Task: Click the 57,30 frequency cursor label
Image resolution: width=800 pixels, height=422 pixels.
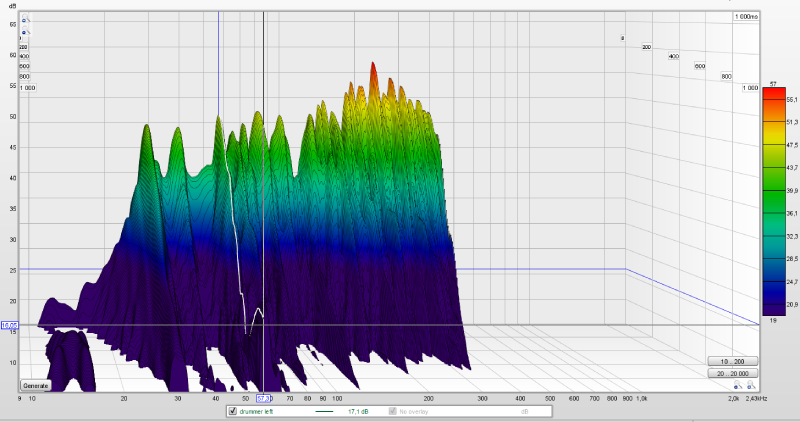Action: [264, 398]
